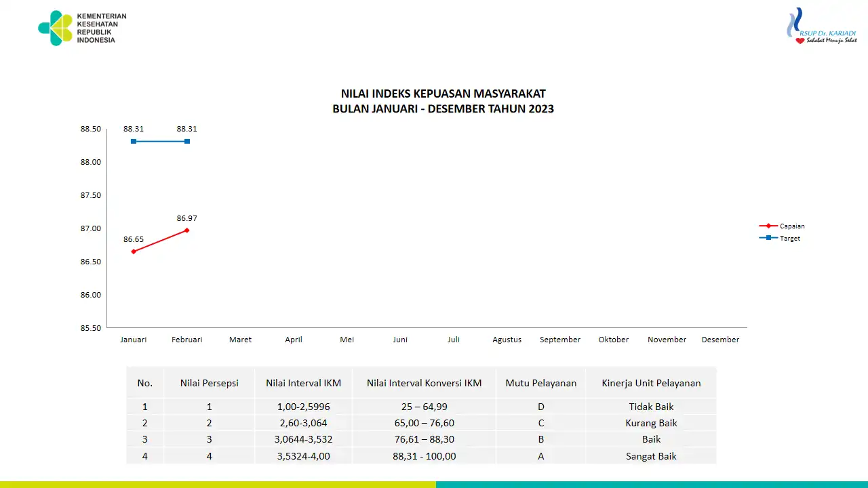Click the 85.50 y-axis label
The width and height of the screenshot is (868, 488).
pyautogui.click(x=90, y=328)
